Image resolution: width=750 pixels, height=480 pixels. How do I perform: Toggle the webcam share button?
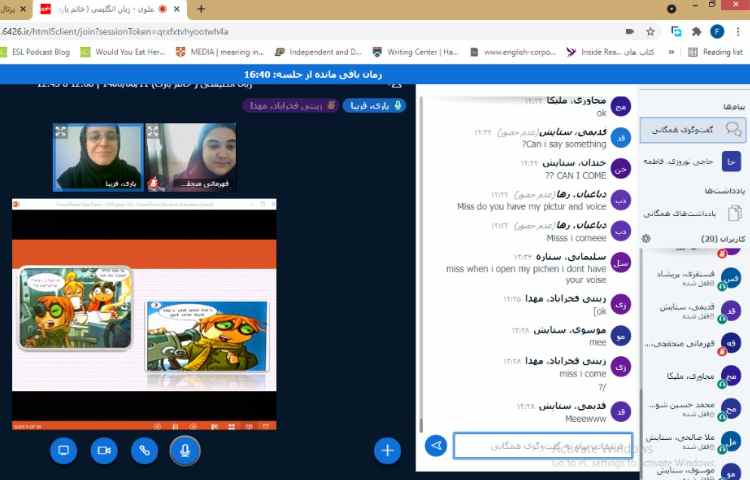pyautogui.click(x=104, y=450)
